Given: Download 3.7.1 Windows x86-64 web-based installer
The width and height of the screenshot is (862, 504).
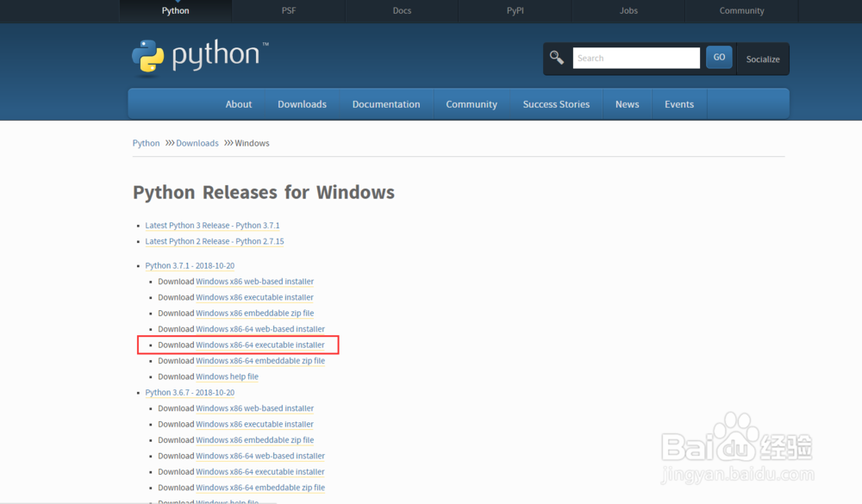Looking at the screenshot, I should click(x=260, y=329).
